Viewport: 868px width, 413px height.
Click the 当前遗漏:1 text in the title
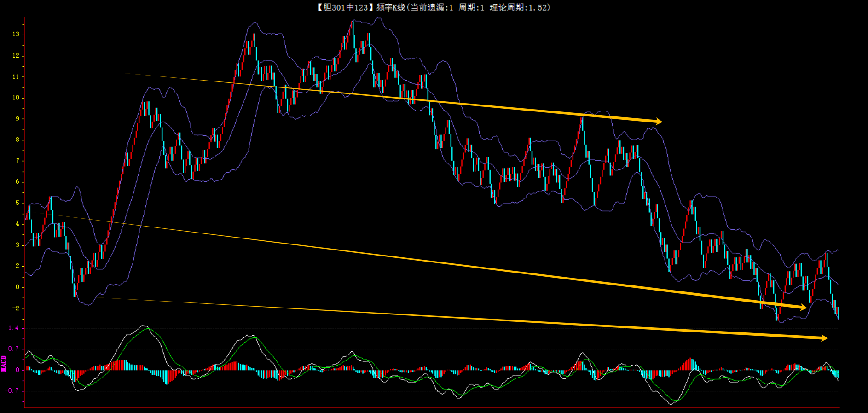point(431,7)
